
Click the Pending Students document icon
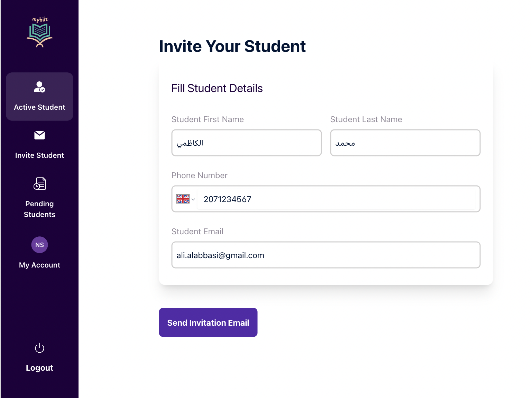coord(39,183)
